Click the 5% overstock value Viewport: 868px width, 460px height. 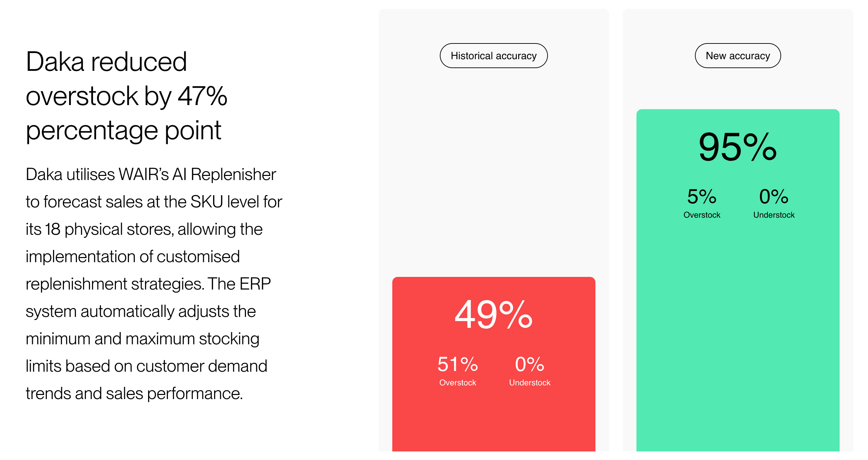point(701,196)
